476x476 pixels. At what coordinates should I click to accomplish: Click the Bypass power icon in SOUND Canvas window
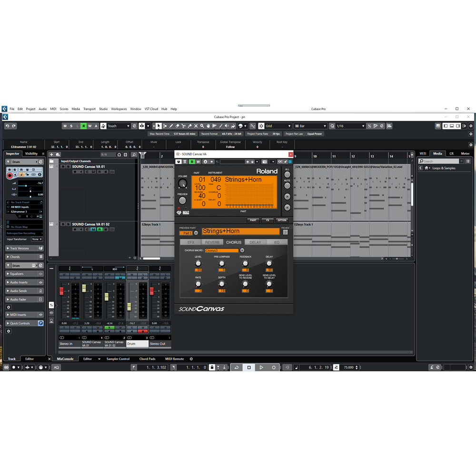click(x=178, y=162)
